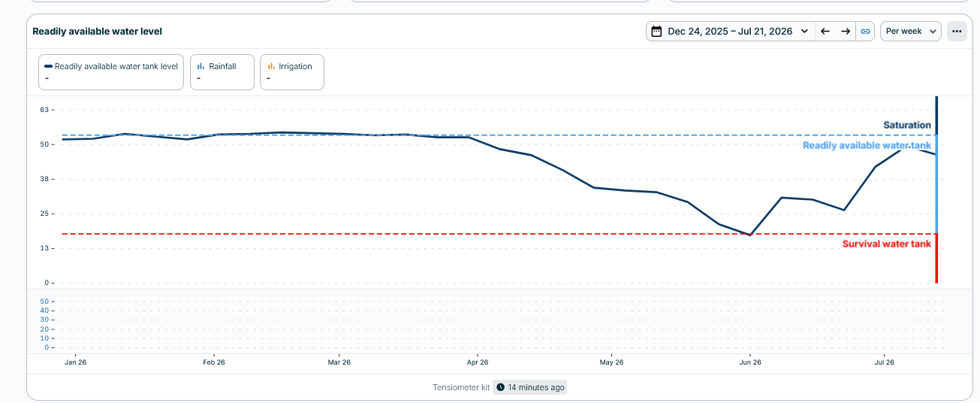Click the link chain icon
Image resolution: width=980 pixels, height=403 pixels.
(865, 32)
